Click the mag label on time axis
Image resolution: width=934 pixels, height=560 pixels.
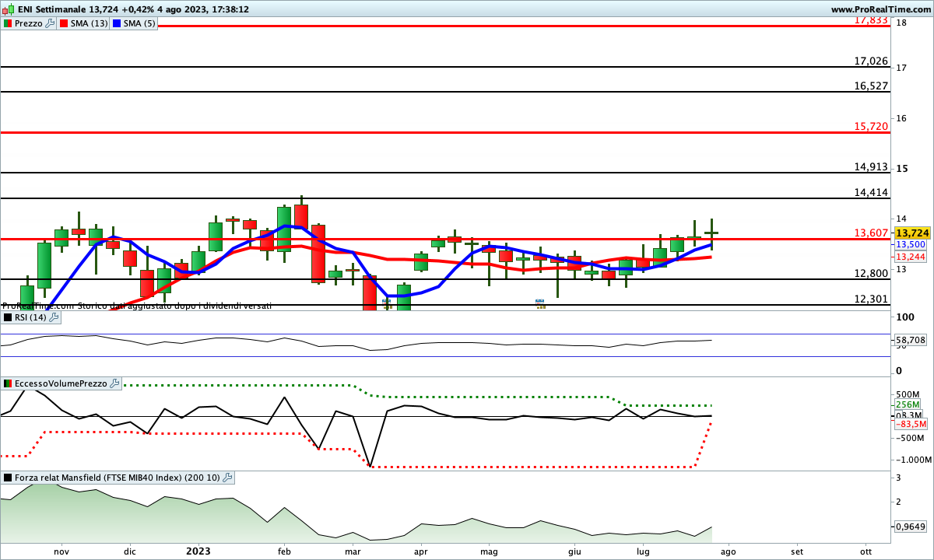[490, 551]
